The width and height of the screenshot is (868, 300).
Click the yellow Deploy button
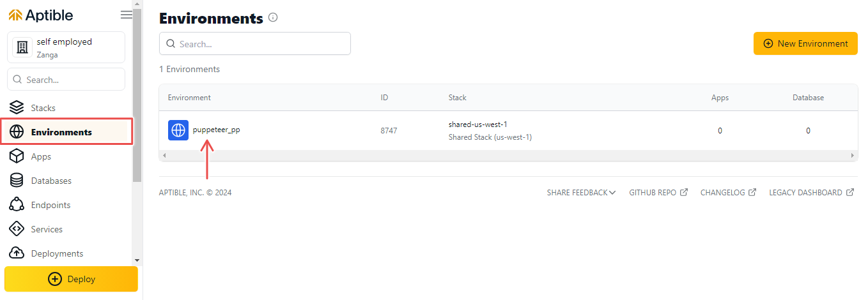click(71, 279)
